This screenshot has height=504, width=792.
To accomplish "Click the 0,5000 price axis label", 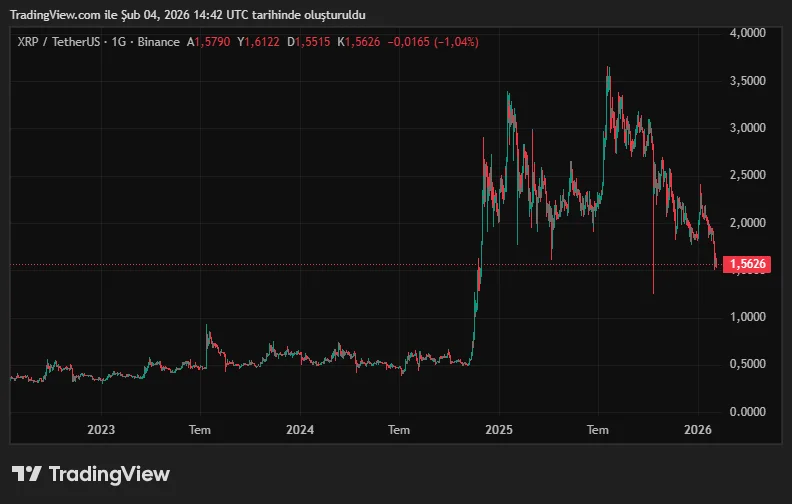I will [747, 364].
